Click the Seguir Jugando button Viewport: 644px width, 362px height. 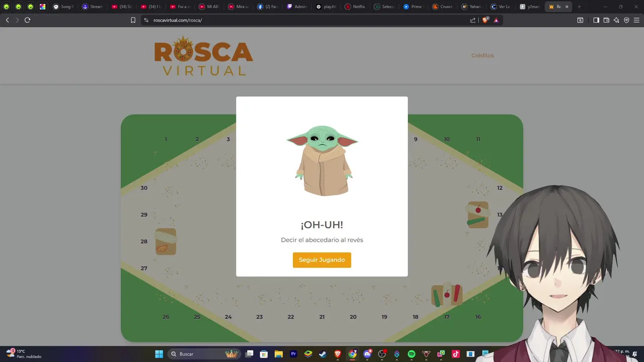tap(322, 260)
